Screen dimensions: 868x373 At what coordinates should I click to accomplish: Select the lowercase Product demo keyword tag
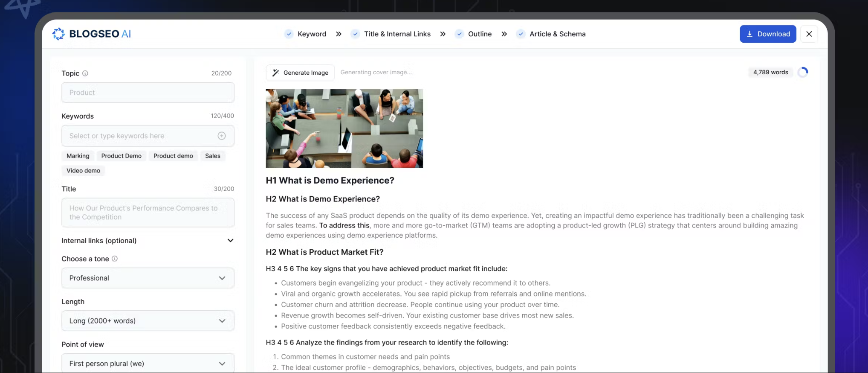(x=173, y=156)
